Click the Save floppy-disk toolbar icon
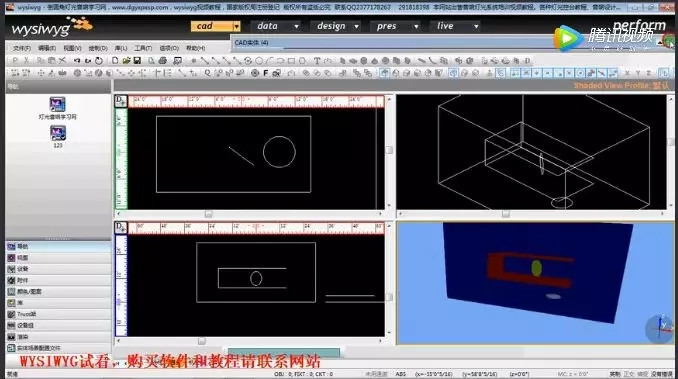678x379 pixels. point(137,61)
